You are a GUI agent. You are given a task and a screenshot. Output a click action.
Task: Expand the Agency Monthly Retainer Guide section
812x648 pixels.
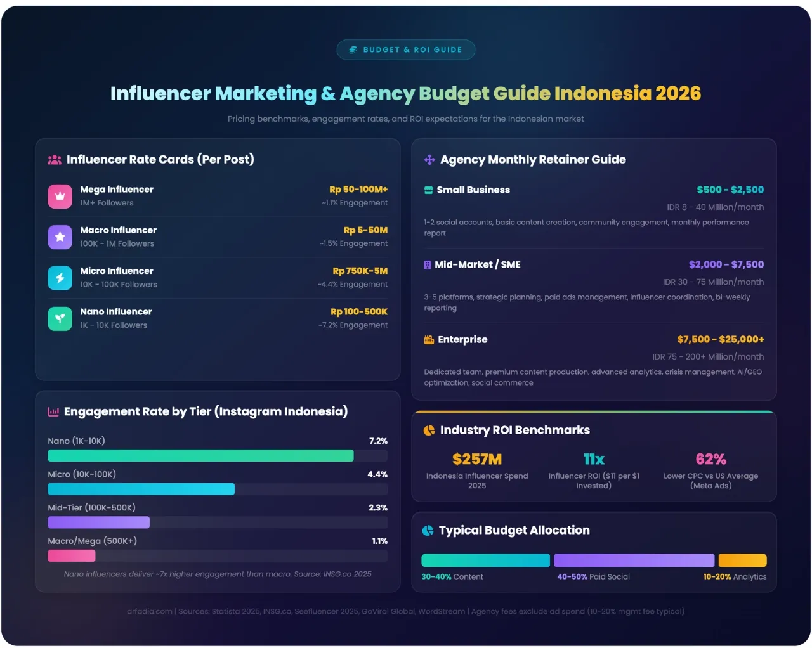point(533,159)
